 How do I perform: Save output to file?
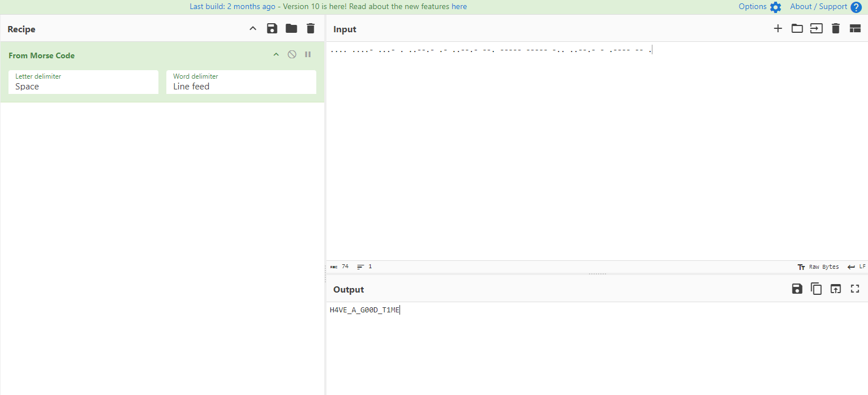(797, 289)
